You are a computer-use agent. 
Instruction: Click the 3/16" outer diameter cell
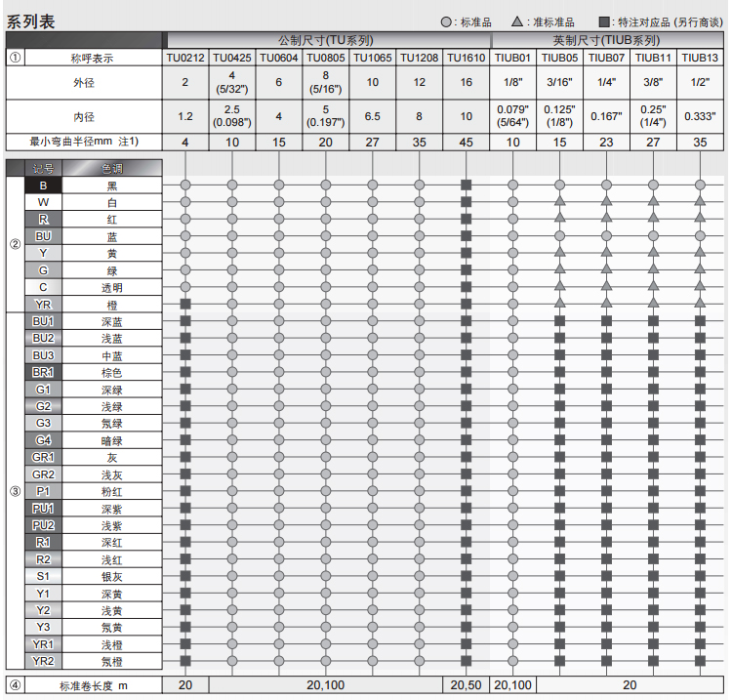click(x=559, y=83)
